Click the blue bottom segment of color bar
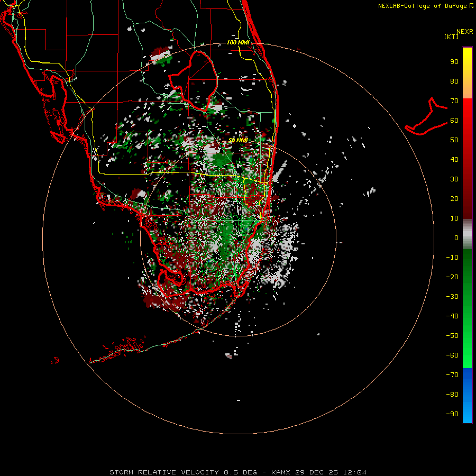This screenshot has width=476, height=476. click(467, 396)
